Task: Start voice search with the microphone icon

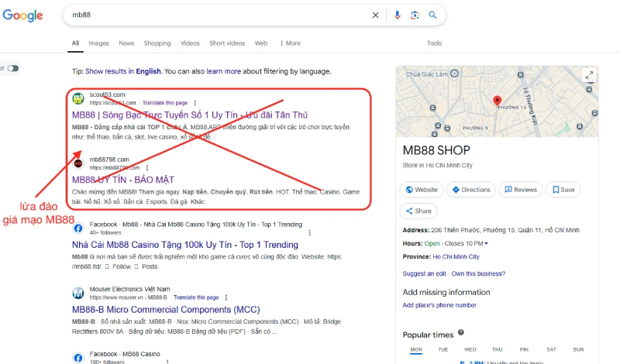Action: point(397,15)
